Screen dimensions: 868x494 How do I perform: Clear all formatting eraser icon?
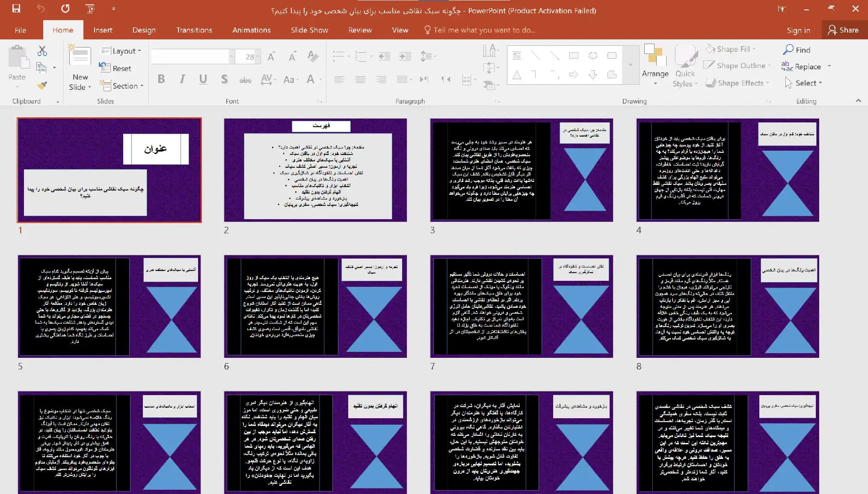[313, 57]
